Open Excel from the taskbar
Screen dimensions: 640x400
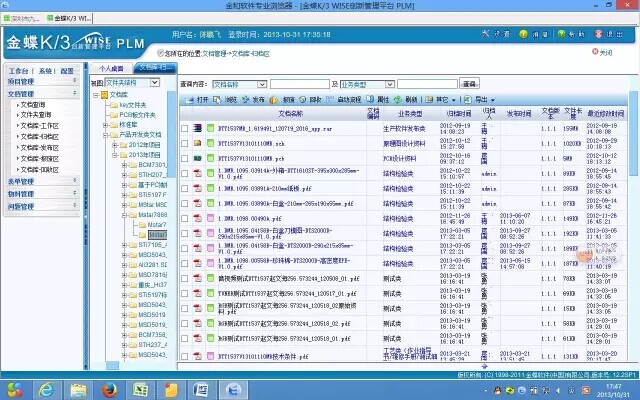pos(140,390)
